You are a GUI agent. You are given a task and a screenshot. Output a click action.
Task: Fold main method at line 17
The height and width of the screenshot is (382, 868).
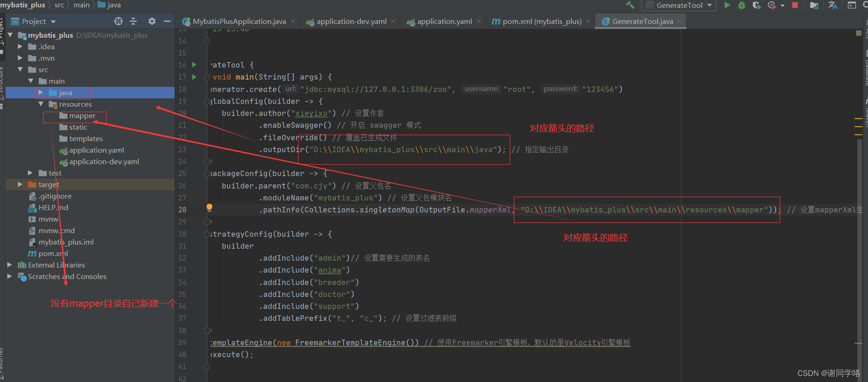pos(207,77)
